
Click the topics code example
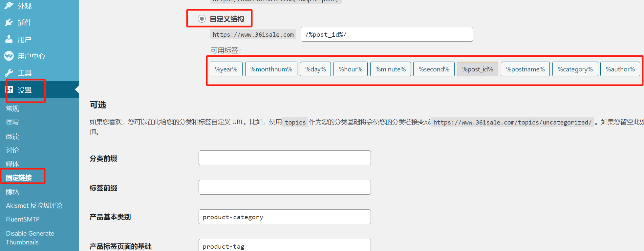tap(295, 122)
